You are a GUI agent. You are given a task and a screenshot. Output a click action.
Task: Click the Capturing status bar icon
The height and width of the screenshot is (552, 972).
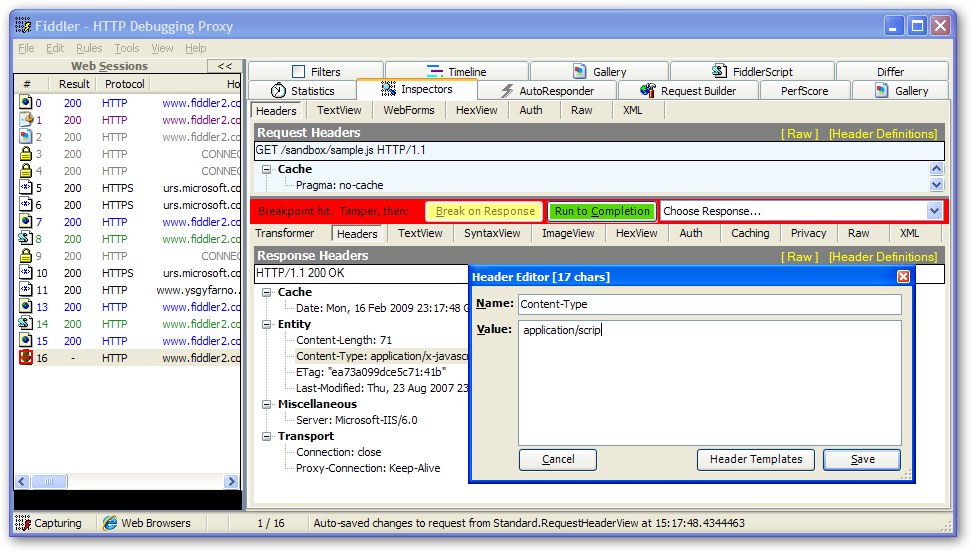24,522
